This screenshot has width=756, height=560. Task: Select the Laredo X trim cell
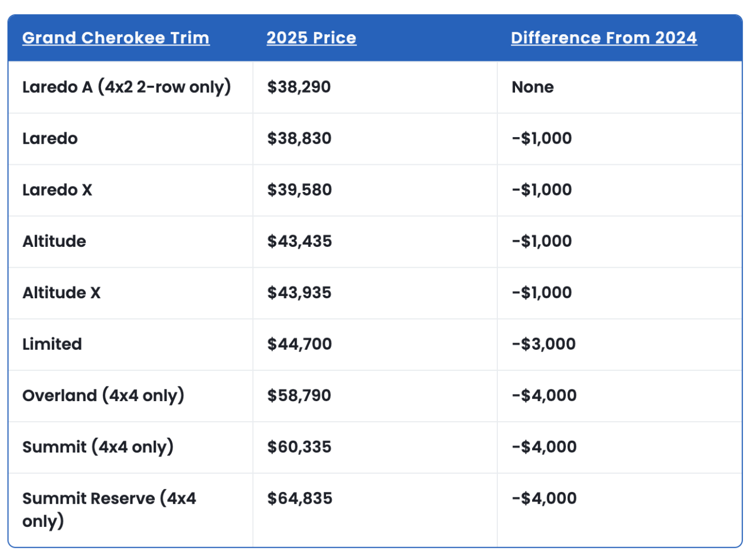(57, 190)
